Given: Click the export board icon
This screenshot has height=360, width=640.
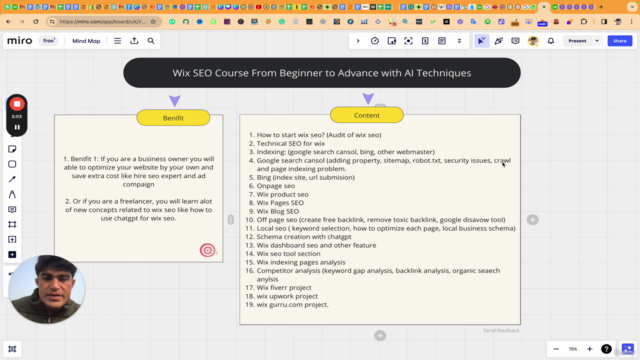Looking at the screenshot, I should click(134, 41).
